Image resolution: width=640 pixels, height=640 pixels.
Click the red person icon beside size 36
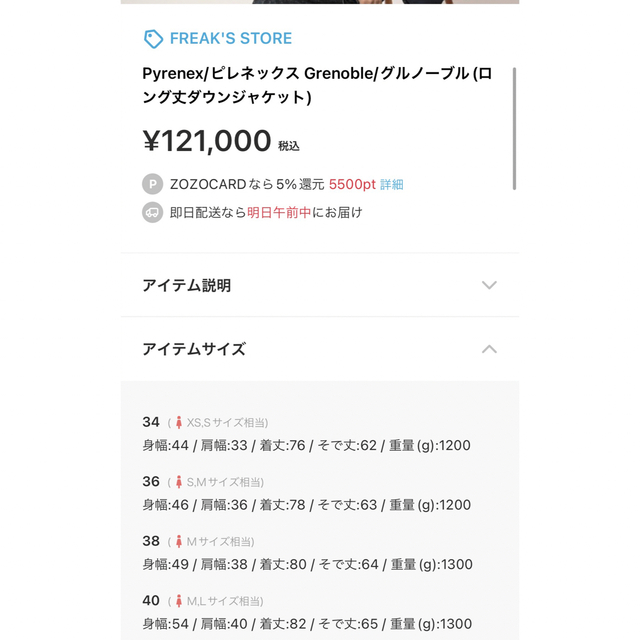tap(178, 482)
